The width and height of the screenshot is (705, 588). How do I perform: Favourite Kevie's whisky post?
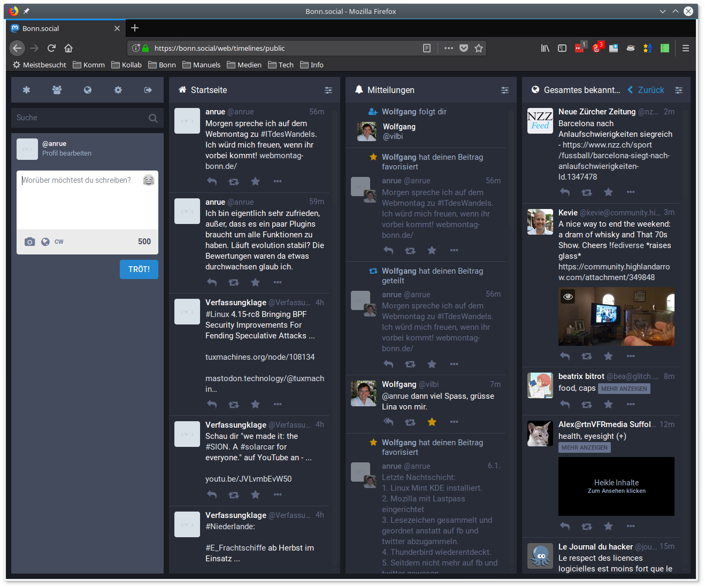coord(609,356)
